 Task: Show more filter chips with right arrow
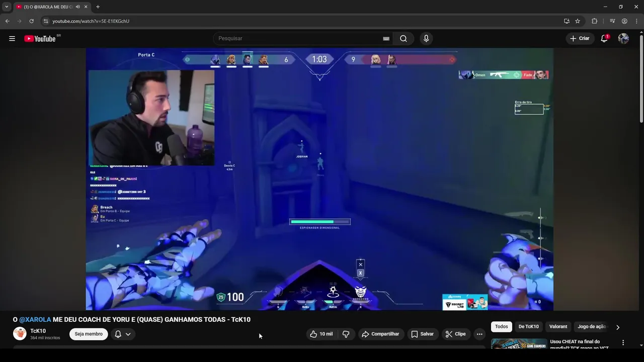[x=618, y=327]
